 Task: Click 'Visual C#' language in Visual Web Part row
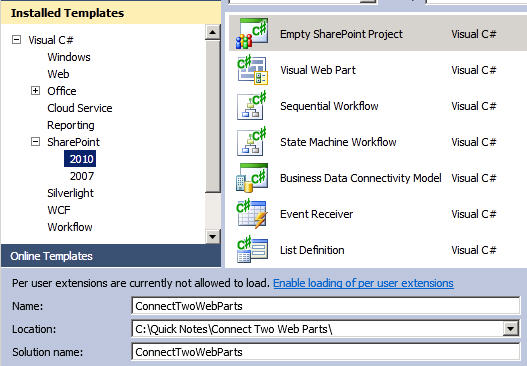click(474, 70)
